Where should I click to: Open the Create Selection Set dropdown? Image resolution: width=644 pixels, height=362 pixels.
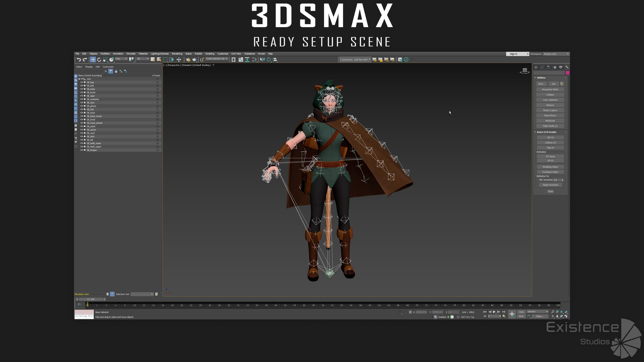[x=217, y=59]
